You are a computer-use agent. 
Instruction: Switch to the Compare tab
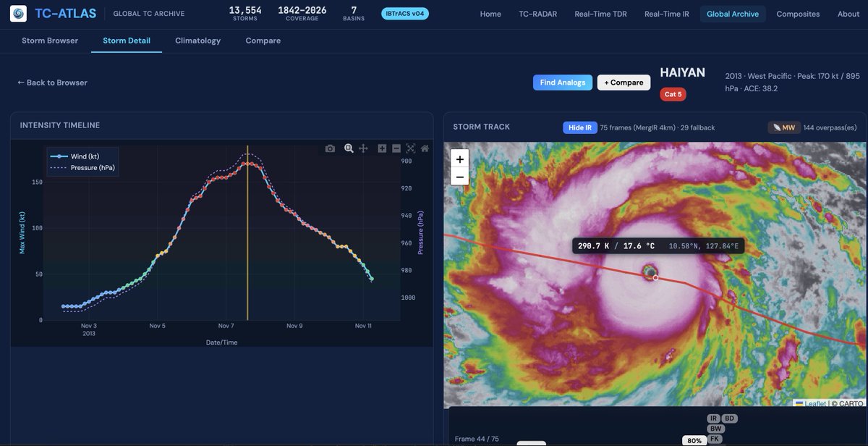pos(263,41)
